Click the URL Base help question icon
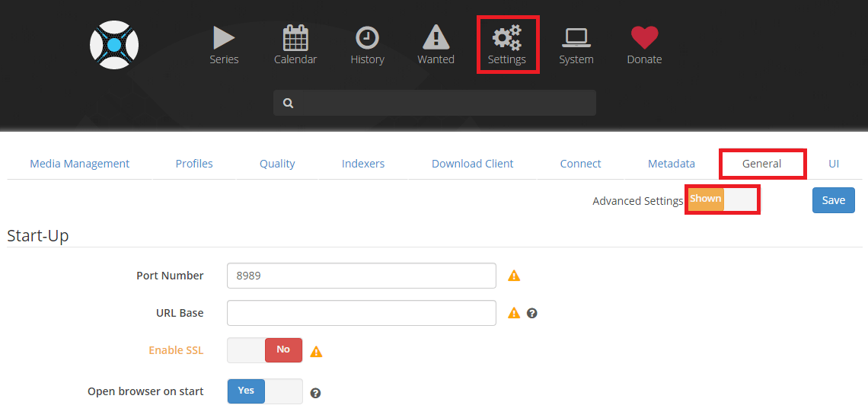 pyautogui.click(x=532, y=313)
